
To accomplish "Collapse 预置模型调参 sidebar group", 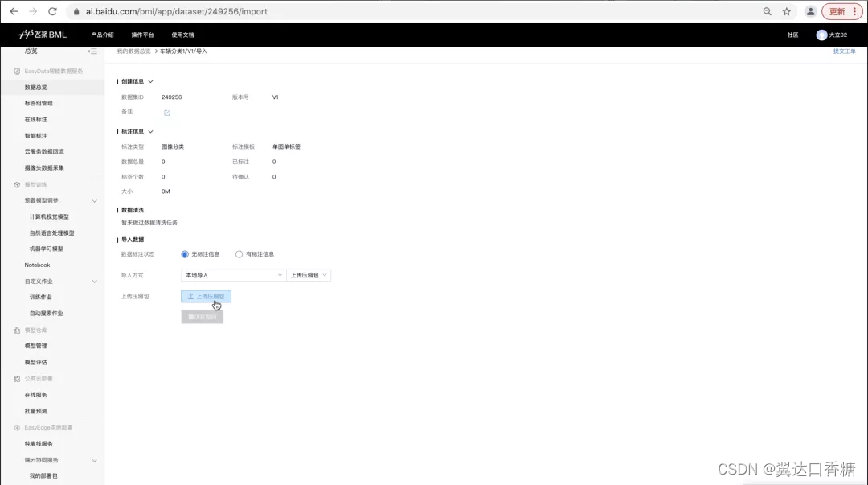I will click(x=94, y=201).
